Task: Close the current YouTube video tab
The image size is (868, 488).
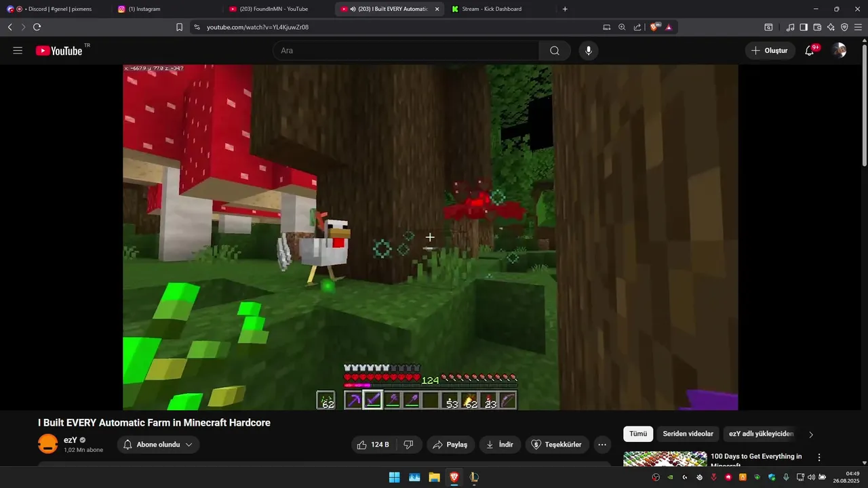Action: pyautogui.click(x=437, y=9)
